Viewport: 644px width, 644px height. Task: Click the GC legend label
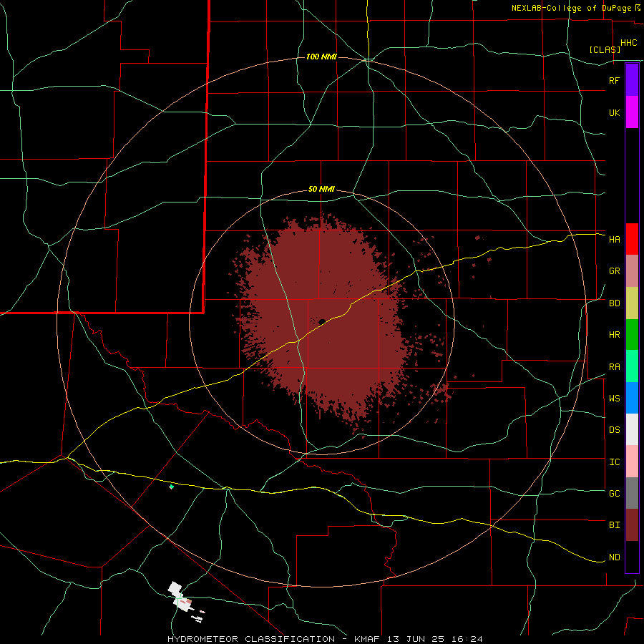pos(614,493)
